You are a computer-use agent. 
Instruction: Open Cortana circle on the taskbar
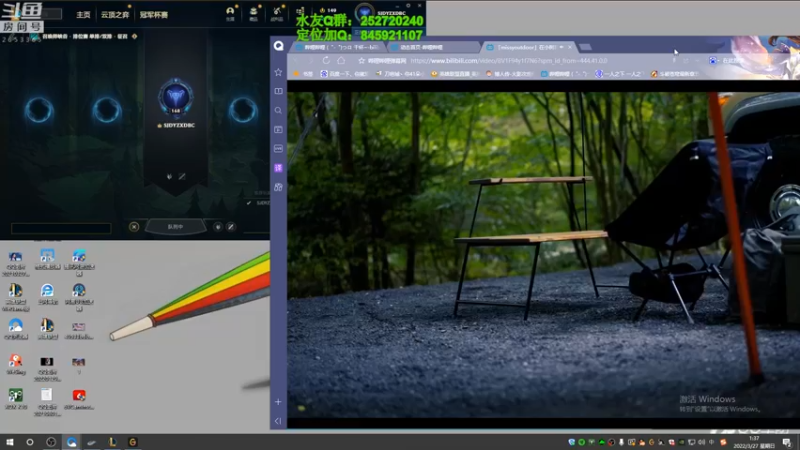pyautogui.click(x=30, y=442)
